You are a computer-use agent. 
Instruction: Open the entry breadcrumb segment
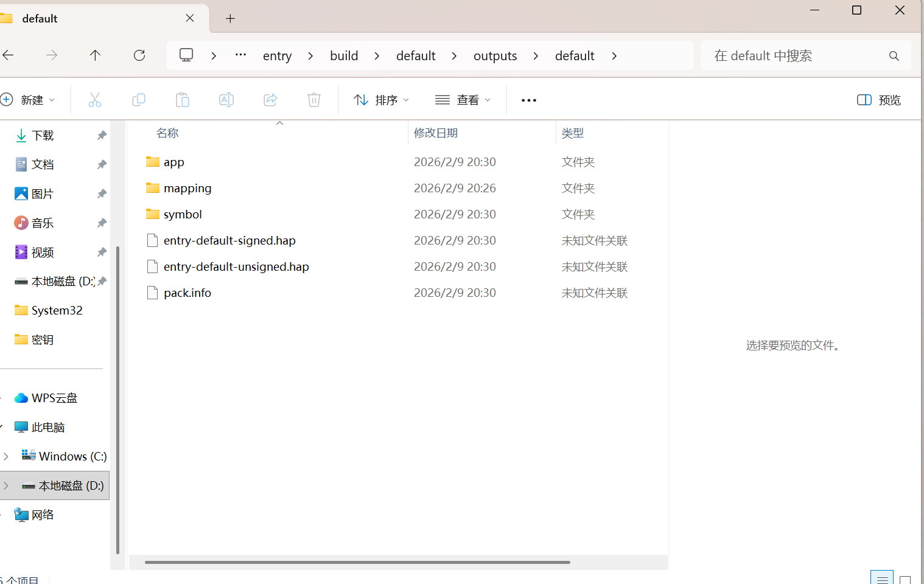277,56
